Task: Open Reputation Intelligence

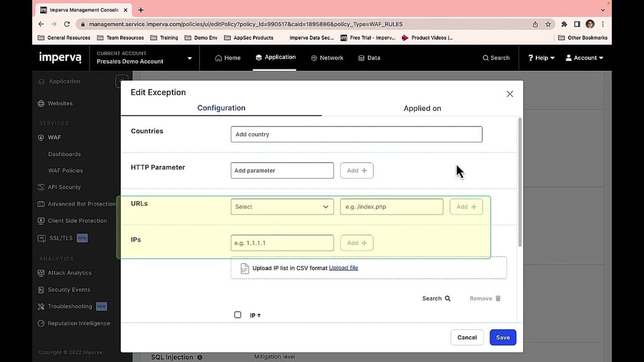Action: (76, 323)
